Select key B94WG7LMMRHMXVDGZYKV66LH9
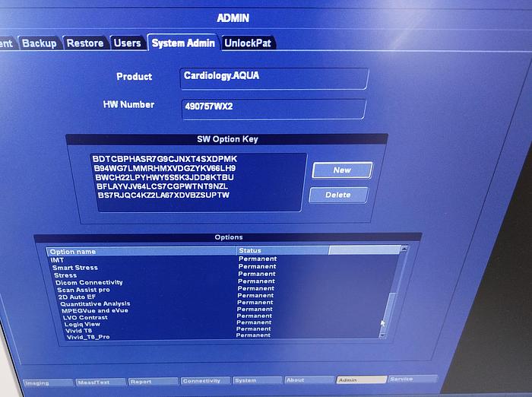Viewport: 532px width, 397px height. (x=165, y=168)
